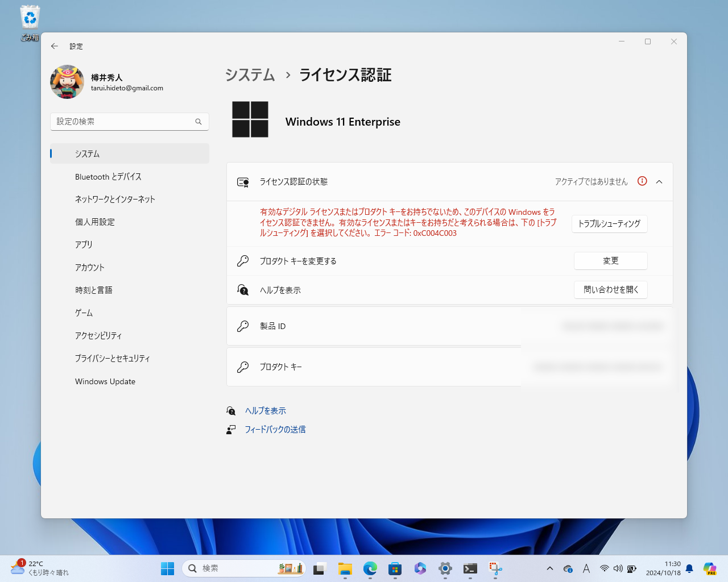Screen dimensions: 728x582
Task: Click the red error info icon
Action: (642, 181)
